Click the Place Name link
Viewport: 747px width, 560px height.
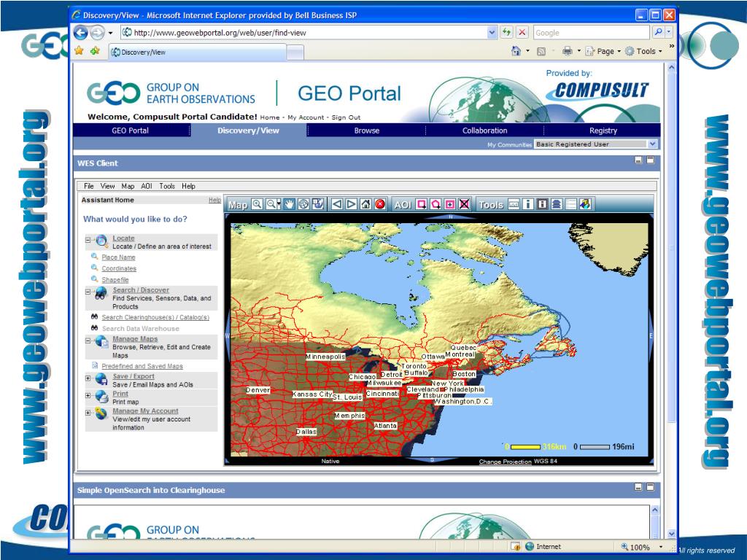118,257
